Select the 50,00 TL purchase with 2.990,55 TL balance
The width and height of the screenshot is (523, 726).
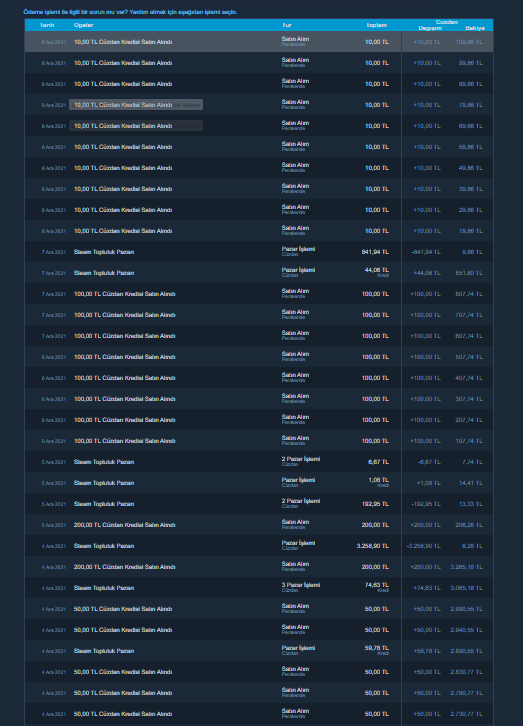point(259,609)
